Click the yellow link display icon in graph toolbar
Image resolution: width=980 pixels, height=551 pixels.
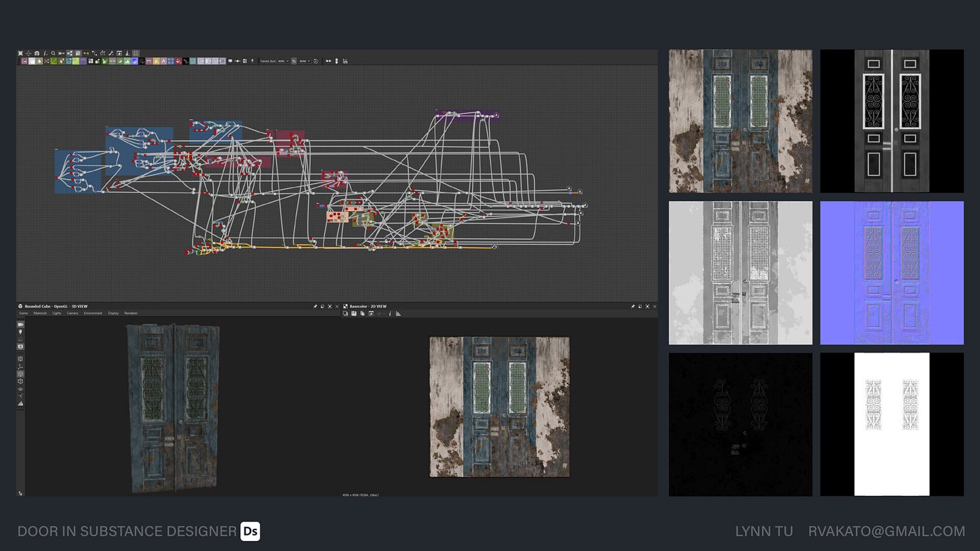[x=86, y=52]
